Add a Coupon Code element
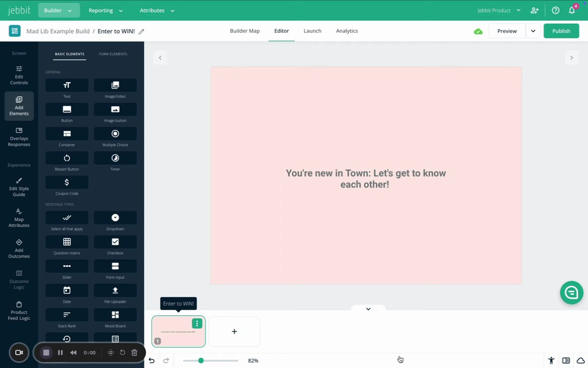Image resolution: width=588 pixels, height=368 pixels. 67,182
